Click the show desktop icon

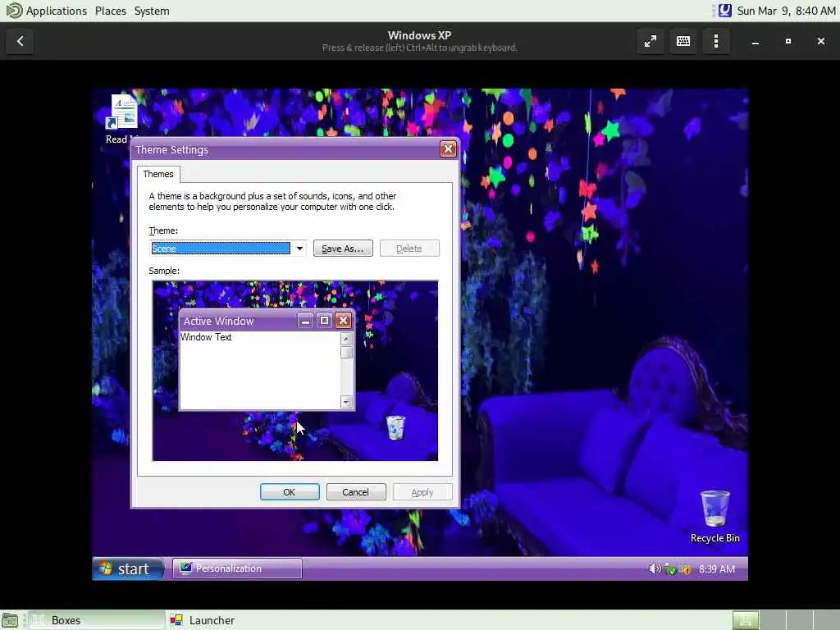tap(10, 620)
